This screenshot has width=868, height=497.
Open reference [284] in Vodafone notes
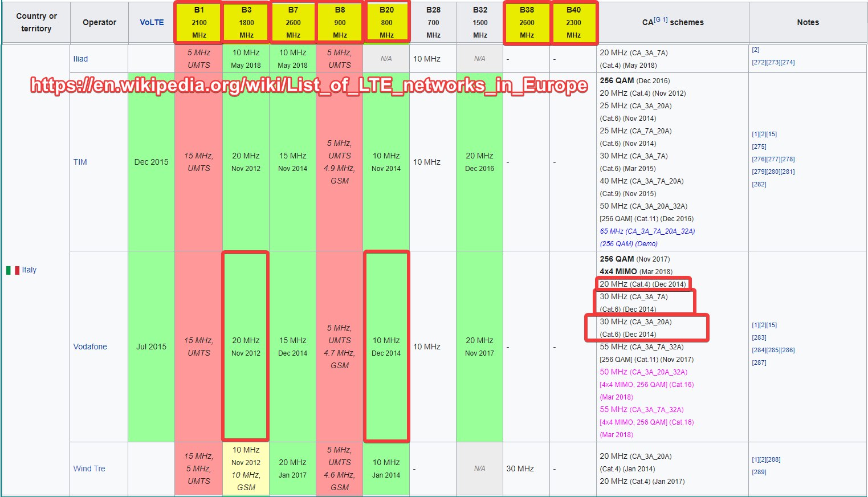click(759, 350)
